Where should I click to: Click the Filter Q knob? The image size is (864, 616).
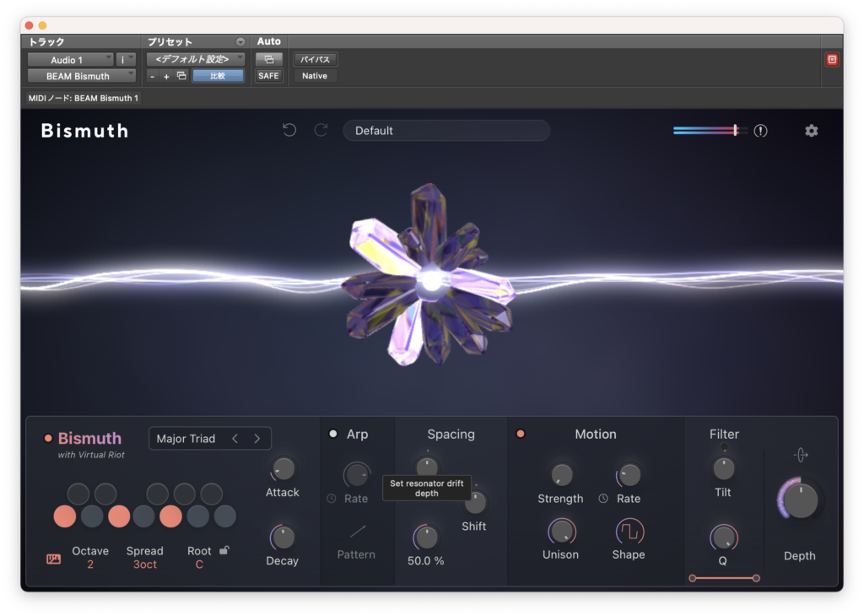pyautogui.click(x=723, y=538)
